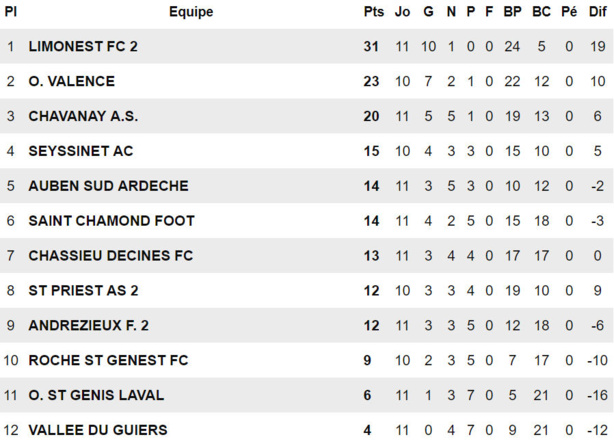This screenshot has width=614, height=448.
Task: Click the Equipe column header
Action: pos(191,12)
